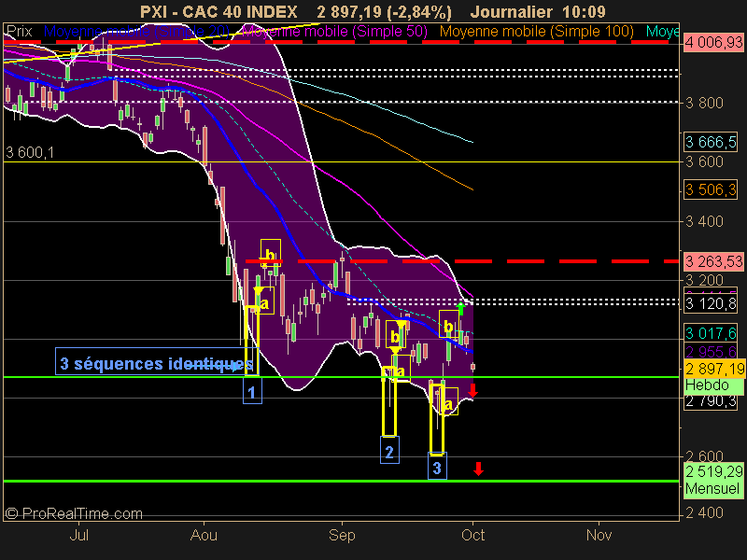Viewport: 747px width, 560px height.
Task: Select the Moyenne mobile (Simple 50) legend
Action: click(335, 32)
